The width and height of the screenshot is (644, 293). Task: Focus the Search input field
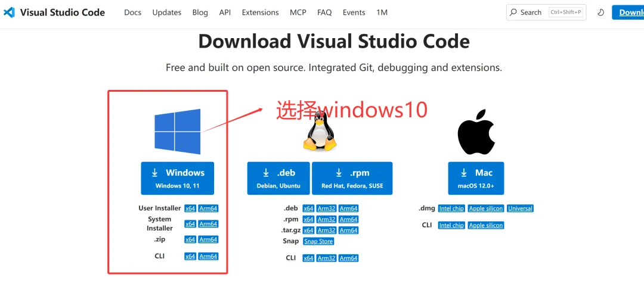[x=546, y=13]
